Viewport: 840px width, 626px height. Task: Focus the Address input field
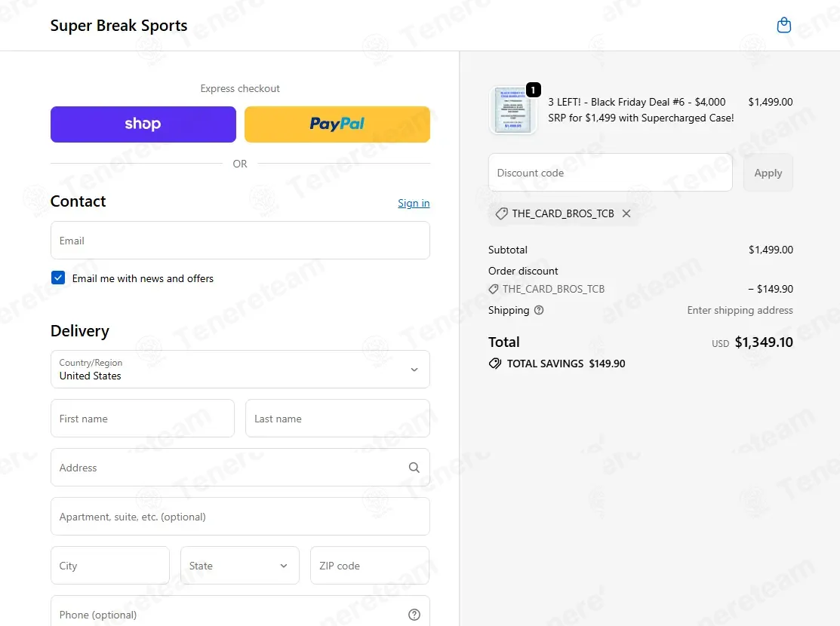[240, 468]
